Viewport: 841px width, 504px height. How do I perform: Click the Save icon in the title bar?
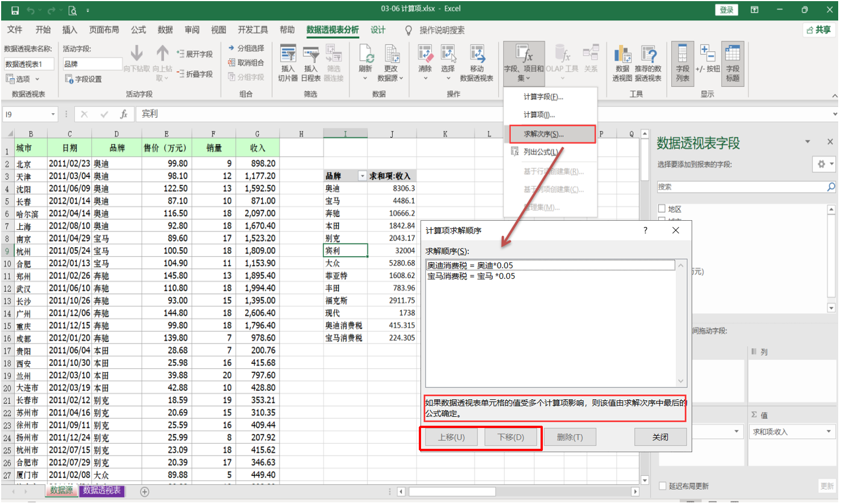pos(15,10)
